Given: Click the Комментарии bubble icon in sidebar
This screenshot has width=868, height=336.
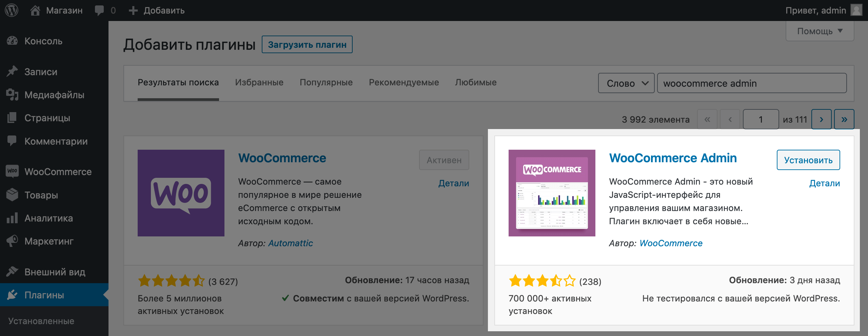Looking at the screenshot, I should click(12, 141).
